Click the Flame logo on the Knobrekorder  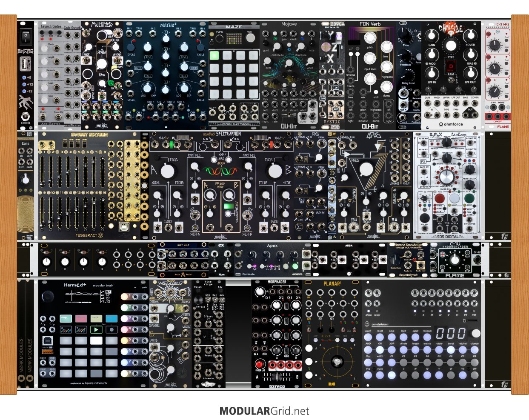pos(455,275)
